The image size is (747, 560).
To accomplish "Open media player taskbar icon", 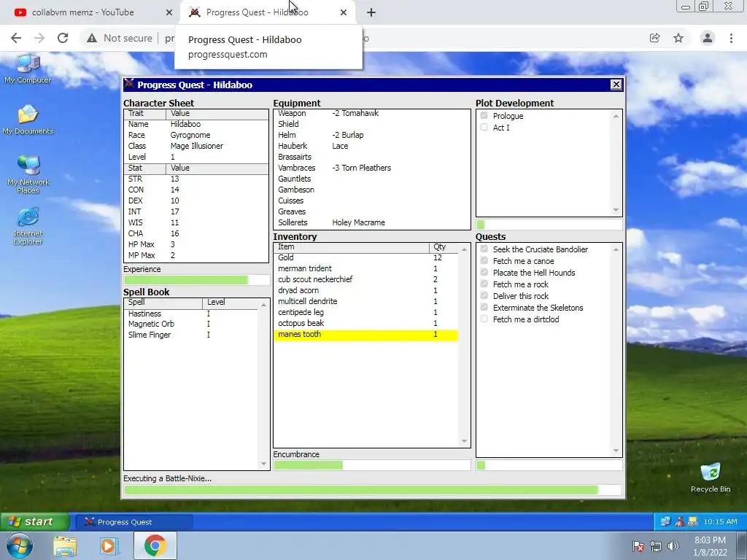I will pos(109,546).
